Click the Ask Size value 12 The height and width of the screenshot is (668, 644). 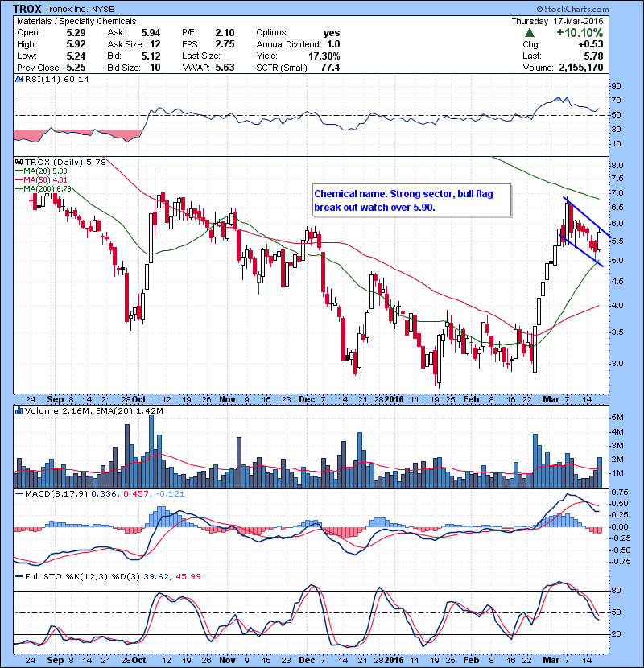155,44
